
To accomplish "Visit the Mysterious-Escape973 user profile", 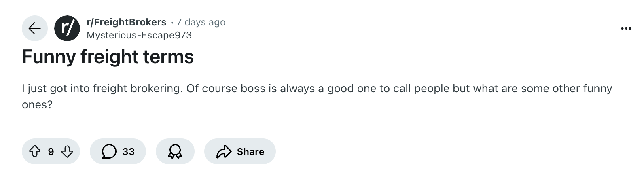I will click(x=139, y=35).
